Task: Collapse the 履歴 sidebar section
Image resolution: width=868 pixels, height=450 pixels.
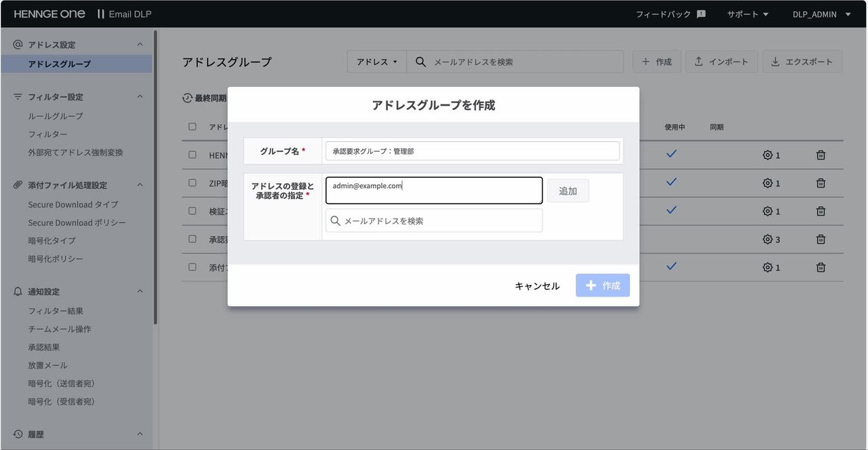Action: tap(140, 434)
